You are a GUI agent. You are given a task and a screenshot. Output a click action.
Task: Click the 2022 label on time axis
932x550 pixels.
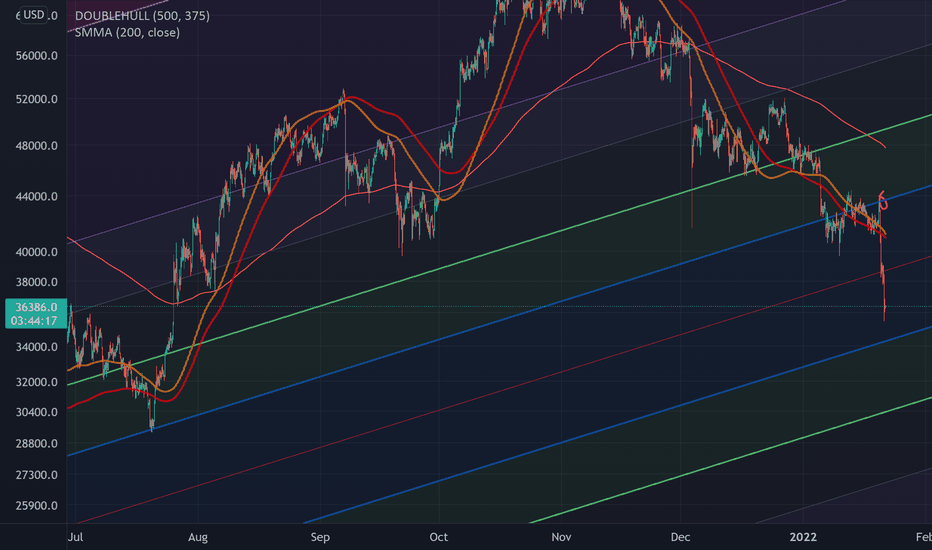(803, 538)
